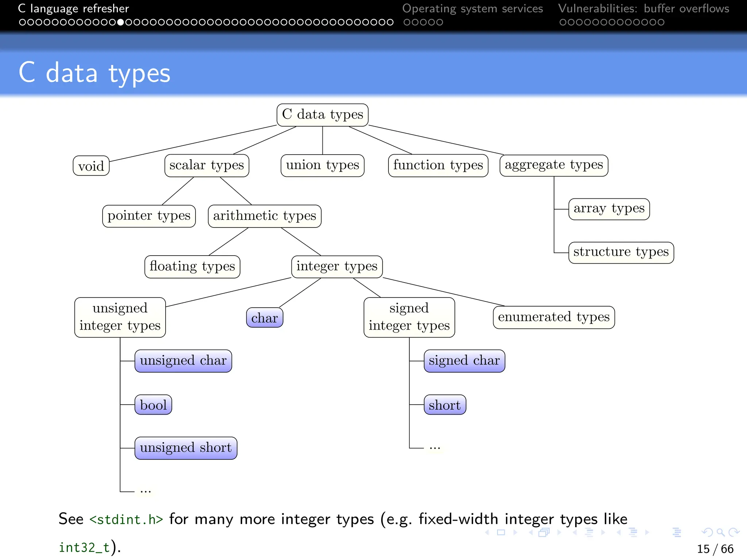Click the previous slide arrow in navigation bar
The width and height of the screenshot is (747, 560).
pyautogui.click(x=487, y=533)
